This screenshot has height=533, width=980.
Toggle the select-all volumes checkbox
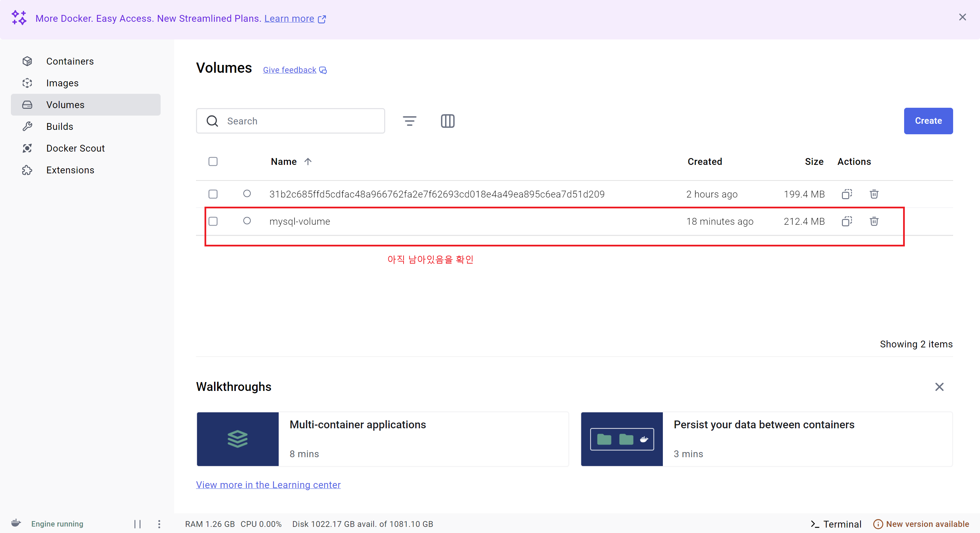point(213,161)
